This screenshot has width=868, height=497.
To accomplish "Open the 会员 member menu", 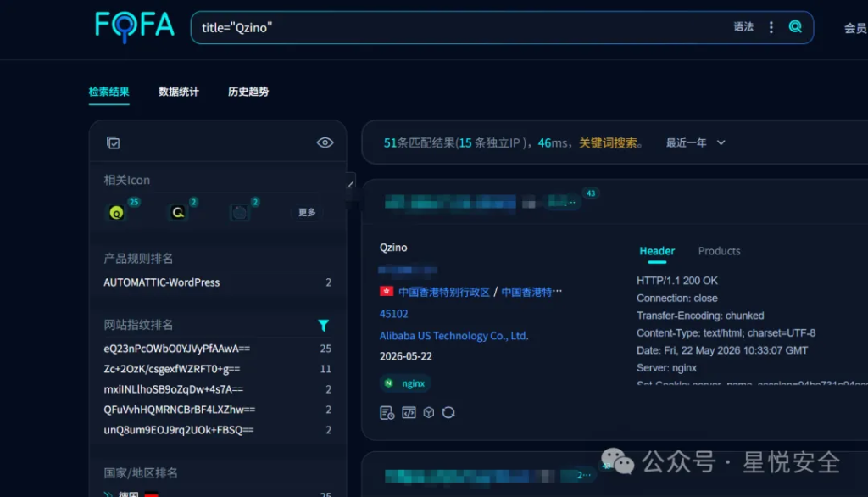I will (x=855, y=28).
